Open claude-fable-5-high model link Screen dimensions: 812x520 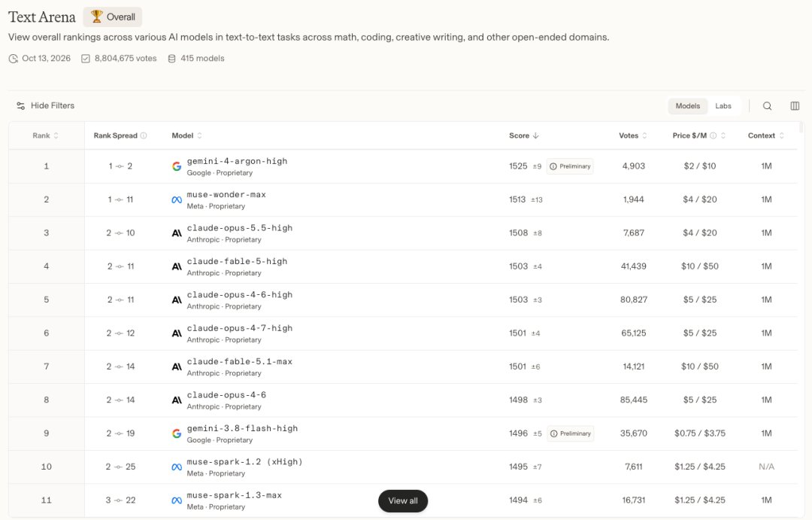[237, 262]
